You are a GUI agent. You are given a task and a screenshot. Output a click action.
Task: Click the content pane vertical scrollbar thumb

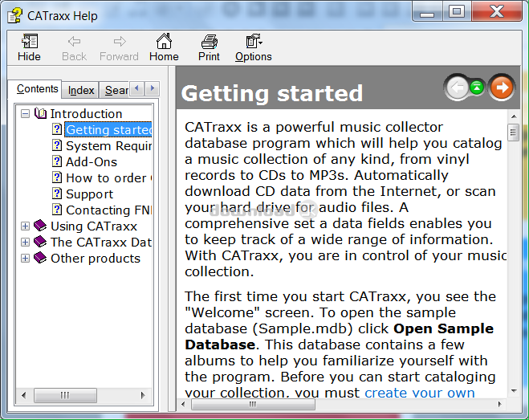513,133
